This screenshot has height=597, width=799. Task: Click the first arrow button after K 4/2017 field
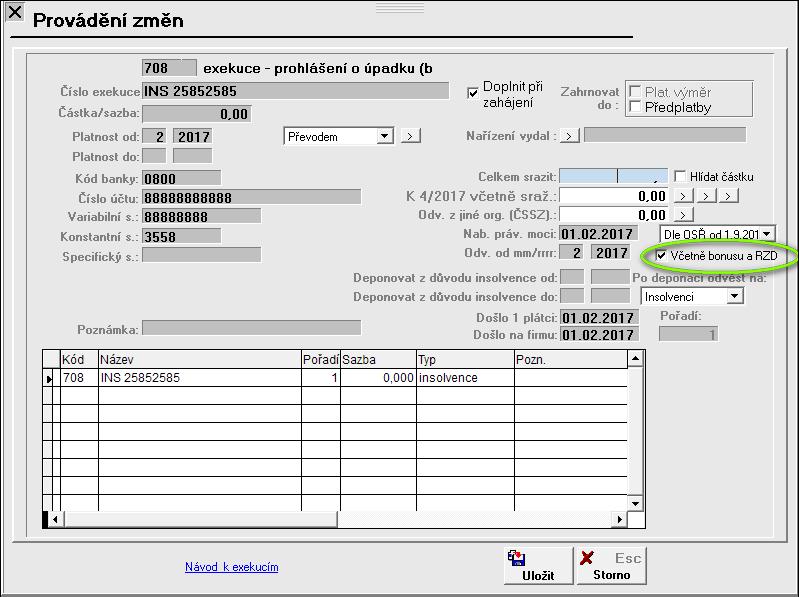[683, 196]
